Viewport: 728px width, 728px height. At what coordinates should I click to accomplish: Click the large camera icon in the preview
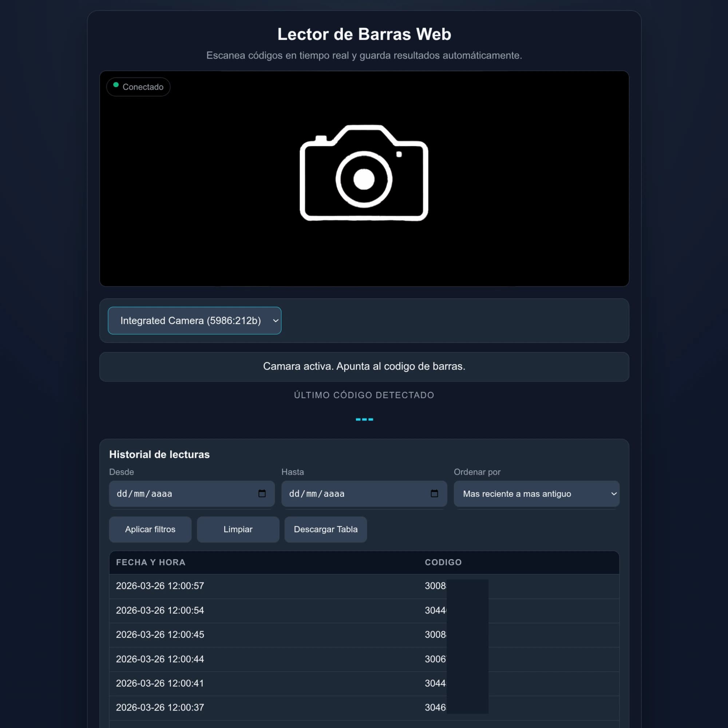[364, 173]
